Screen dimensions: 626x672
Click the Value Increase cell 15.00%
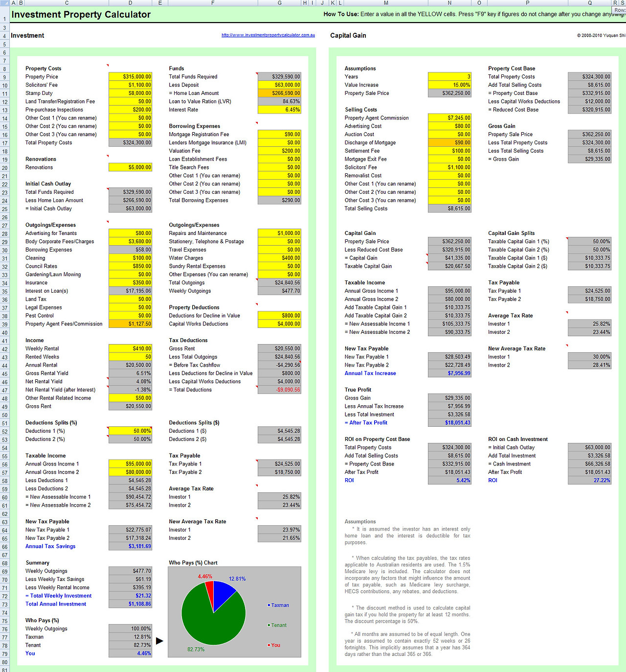[x=449, y=85]
